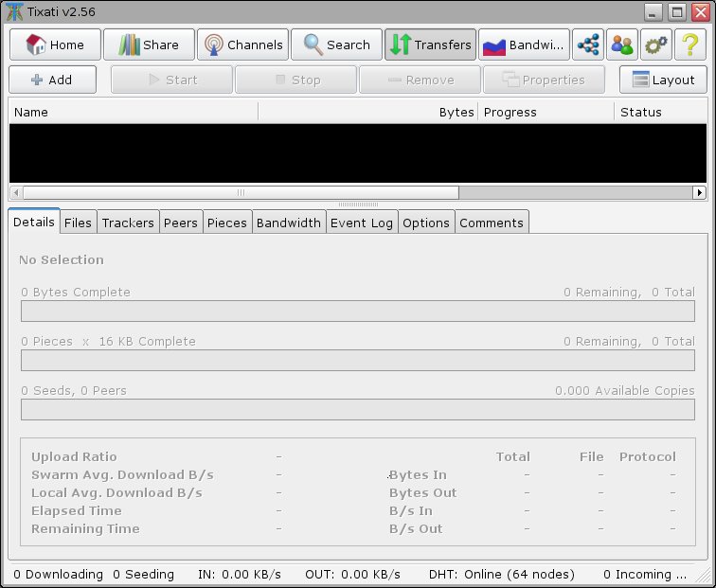Click the Tixati logo in the title bar
This screenshot has width=716, height=588.
[14, 11]
